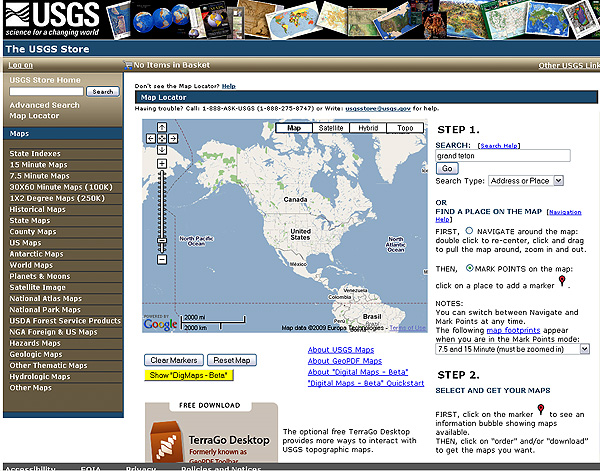Select the NAVIGATE radio button
Viewport: 600px width, 471px height.
469,229
